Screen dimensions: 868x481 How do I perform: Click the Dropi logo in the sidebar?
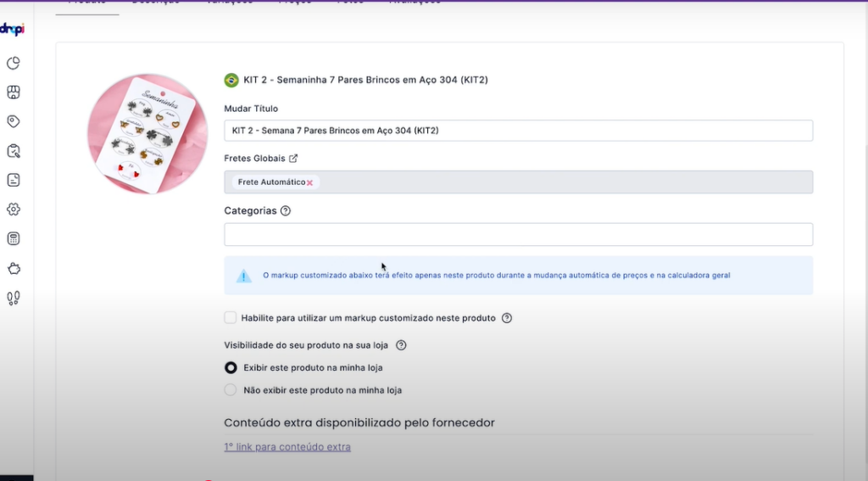pos(12,29)
